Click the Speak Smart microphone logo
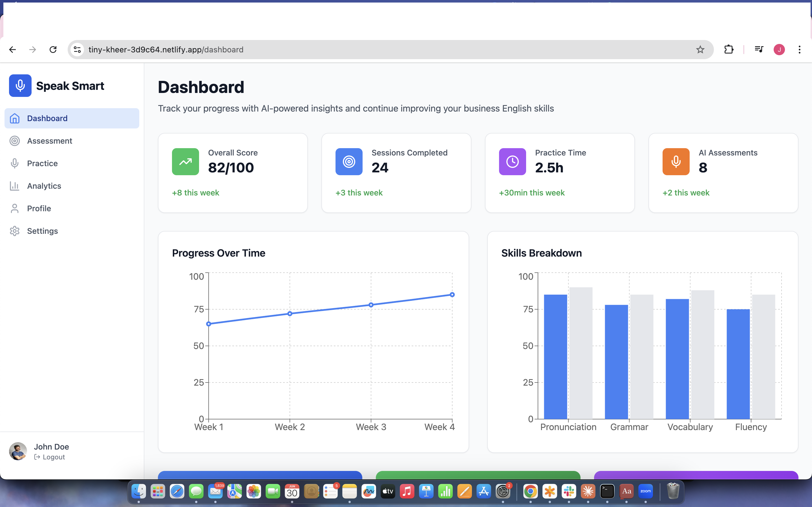 coord(20,86)
